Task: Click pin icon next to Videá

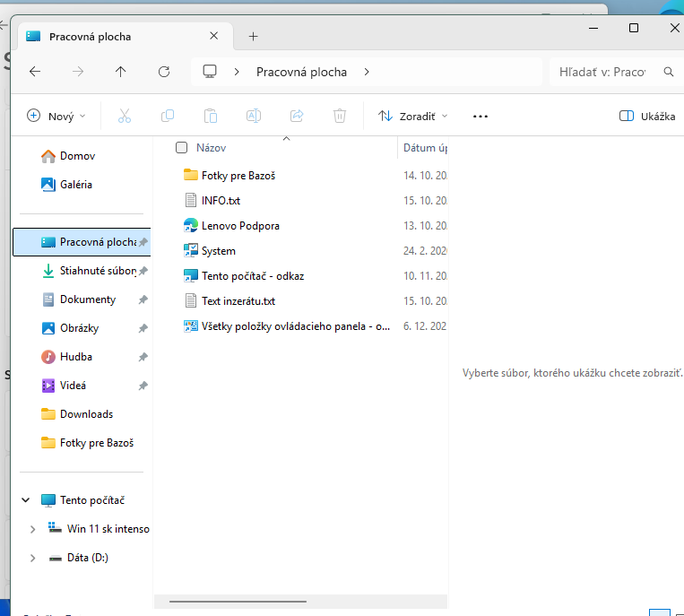Action: (143, 386)
